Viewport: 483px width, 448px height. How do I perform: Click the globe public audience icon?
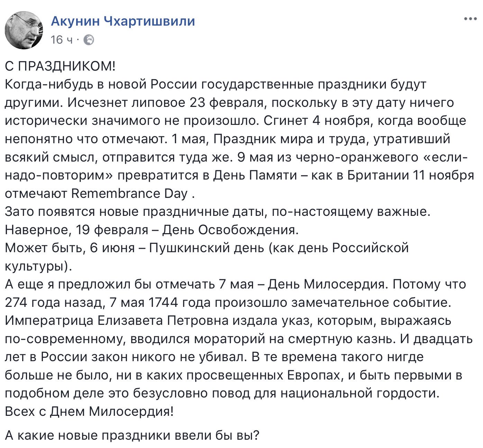[x=89, y=40]
